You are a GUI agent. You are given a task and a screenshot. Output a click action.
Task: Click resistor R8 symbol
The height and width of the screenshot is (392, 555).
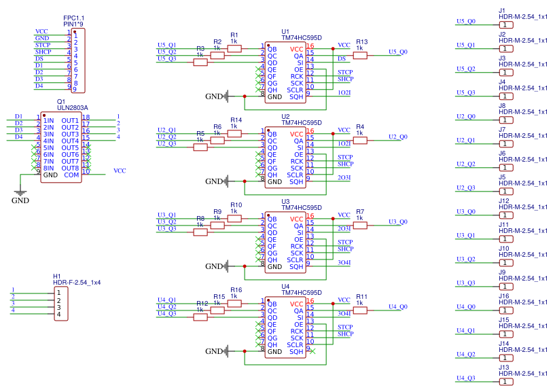click(x=200, y=232)
